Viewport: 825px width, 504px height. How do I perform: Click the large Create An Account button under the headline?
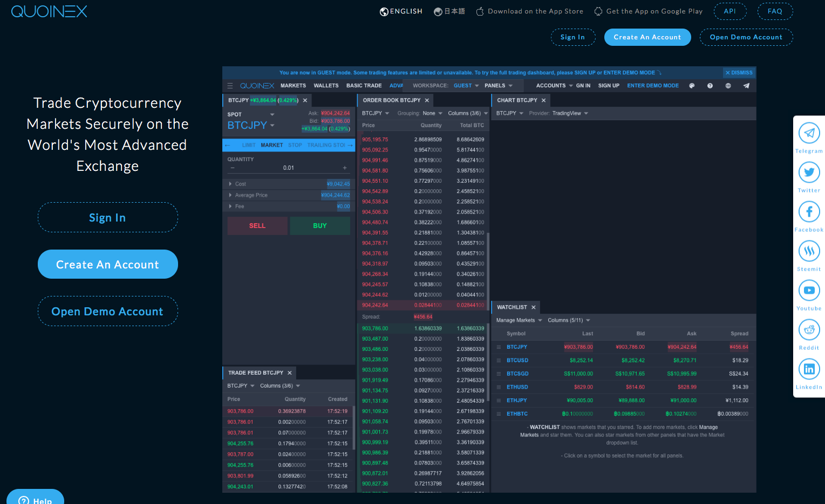click(x=108, y=264)
